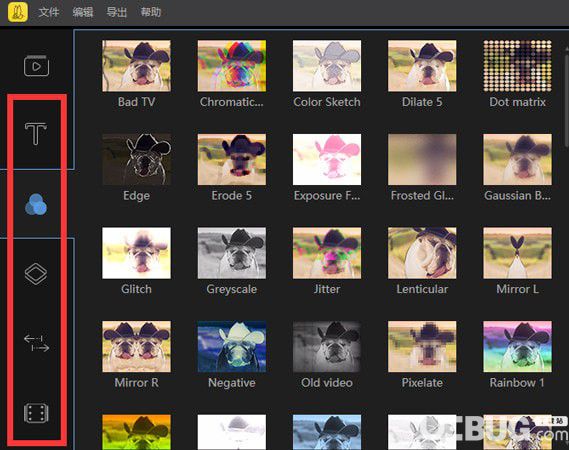Click the "Pixelate" label

coord(422,383)
